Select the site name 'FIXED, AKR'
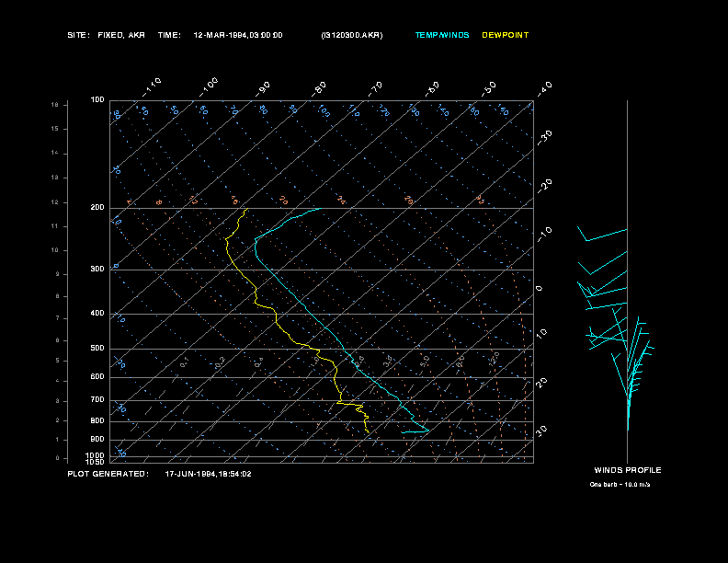The width and height of the screenshot is (728, 563). tap(121, 35)
